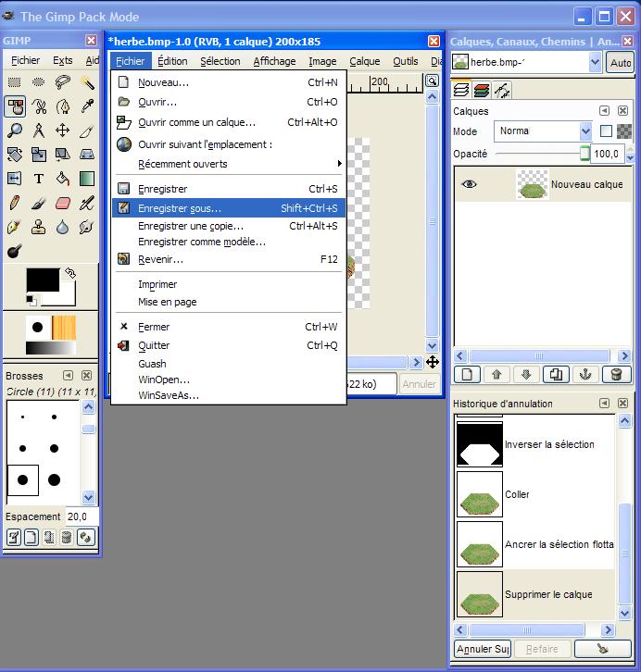The width and height of the screenshot is (641, 672).
Task: Click the Annuler button in image window
Action: click(x=419, y=383)
